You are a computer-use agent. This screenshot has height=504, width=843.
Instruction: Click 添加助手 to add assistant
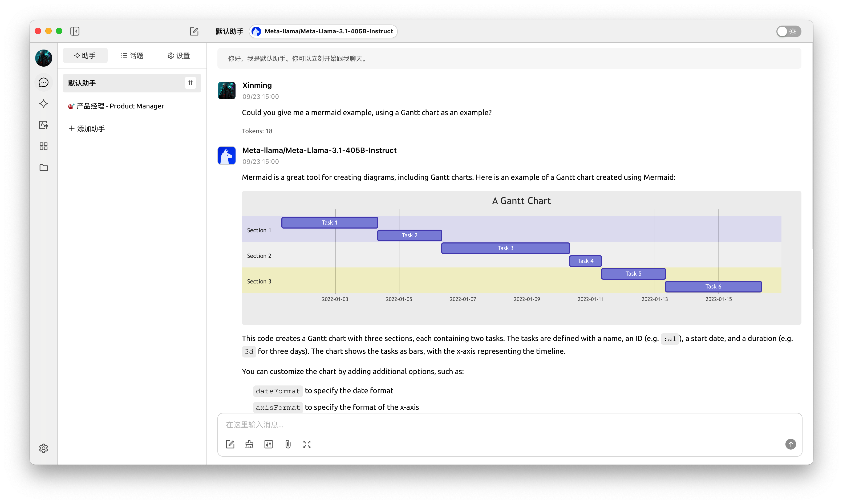pos(87,129)
